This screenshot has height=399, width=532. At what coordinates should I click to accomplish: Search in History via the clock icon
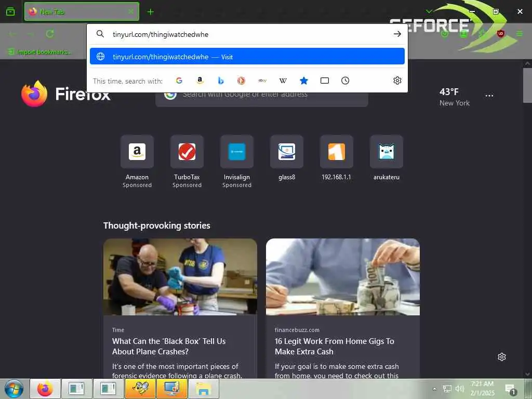point(345,81)
